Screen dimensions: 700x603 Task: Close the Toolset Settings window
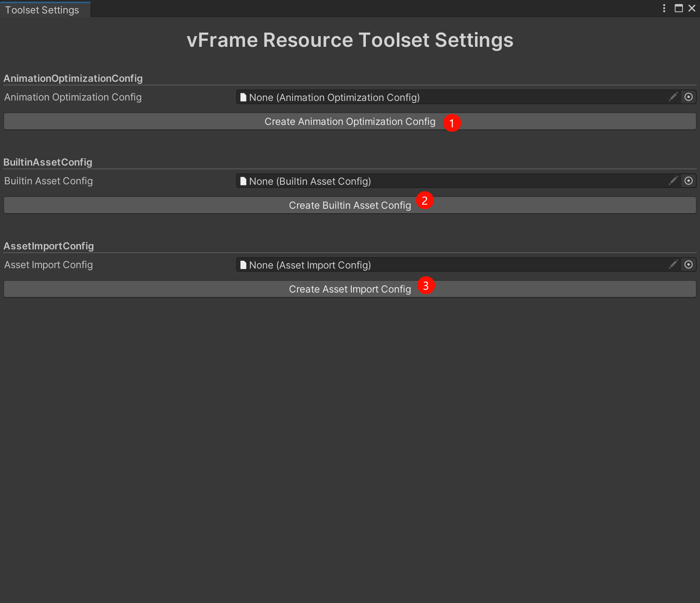pyautogui.click(x=691, y=8)
